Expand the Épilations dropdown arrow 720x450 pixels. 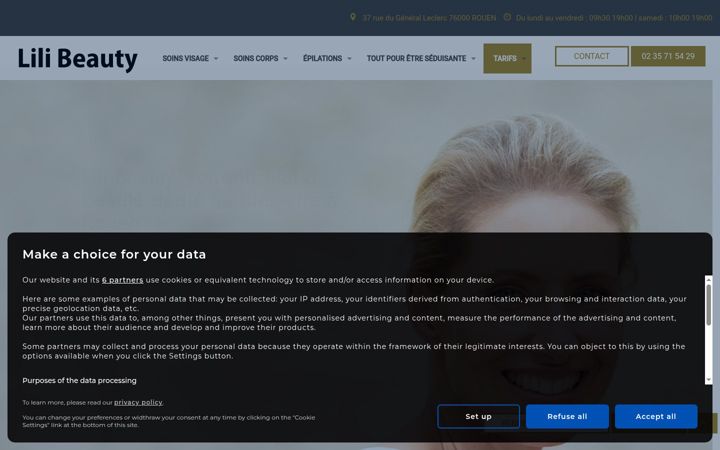[349, 59]
